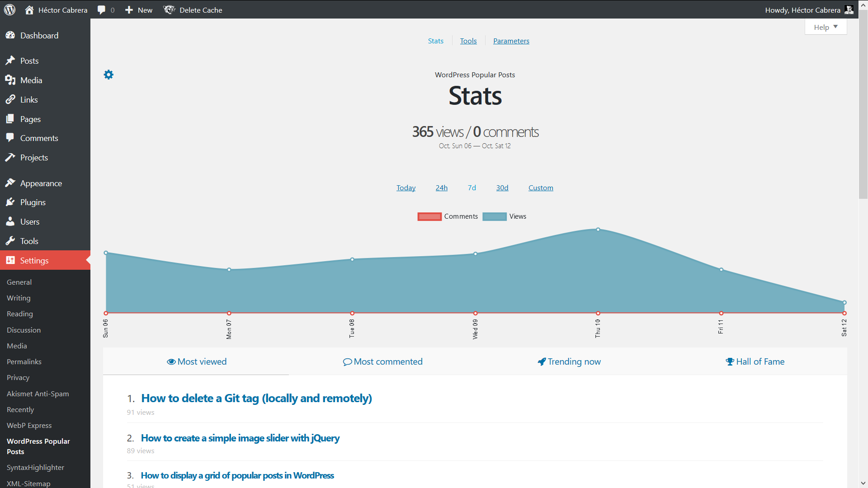Image resolution: width=868 pixels, height=488 pixels.
Task: Click the Thu 10 views data point
Action: click(x=598, y=230)
